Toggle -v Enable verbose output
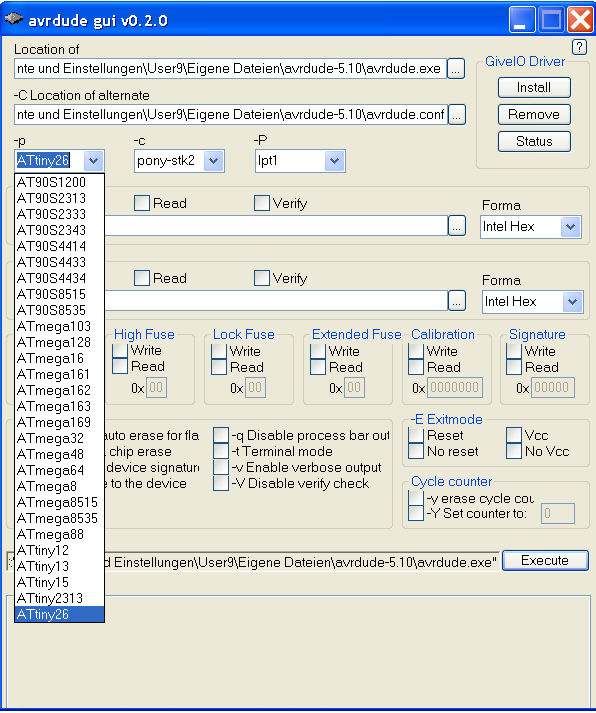Image resolution: width=596 pixels, height=713 pixels. [221, 467]
